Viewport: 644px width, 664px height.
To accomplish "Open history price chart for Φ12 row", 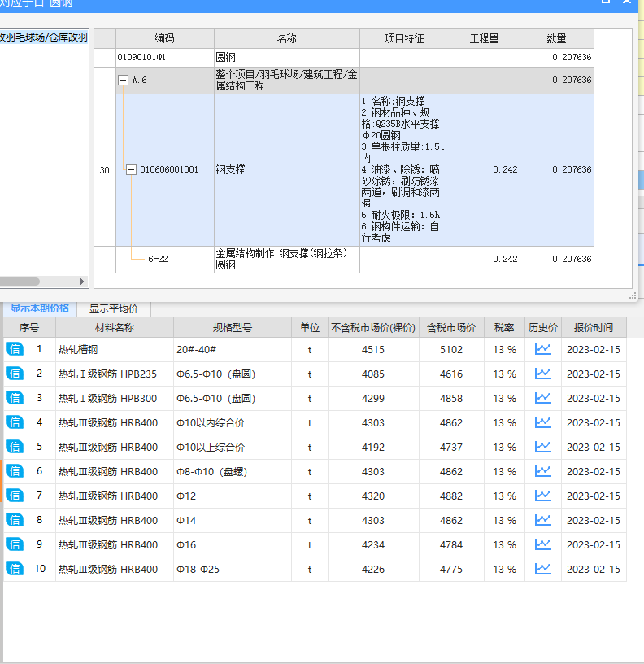I will 543,496.
